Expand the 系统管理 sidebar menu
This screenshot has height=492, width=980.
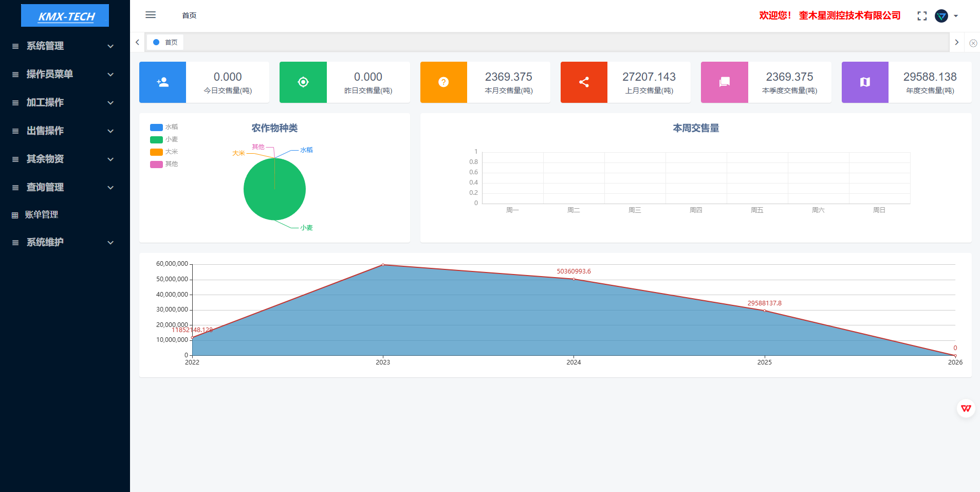(64, 46)
